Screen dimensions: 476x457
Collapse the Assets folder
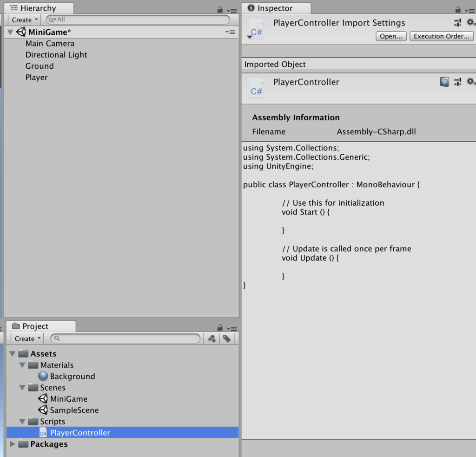(x=13, y=354)
